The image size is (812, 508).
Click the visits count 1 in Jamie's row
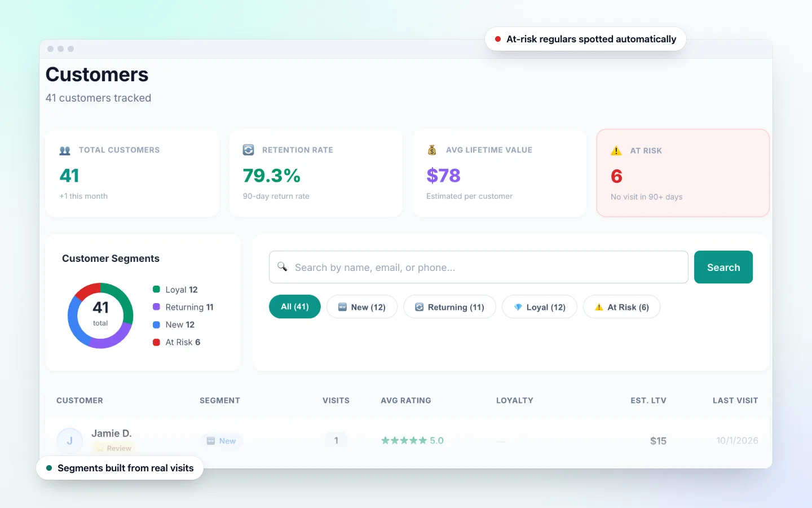[336, 441]
